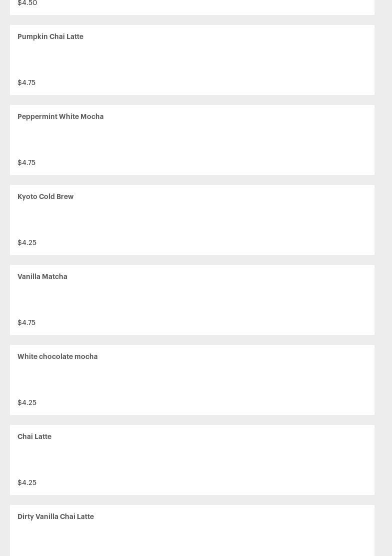Click blank center of Pumpkin Chai Latte card

tap(192, 60)
